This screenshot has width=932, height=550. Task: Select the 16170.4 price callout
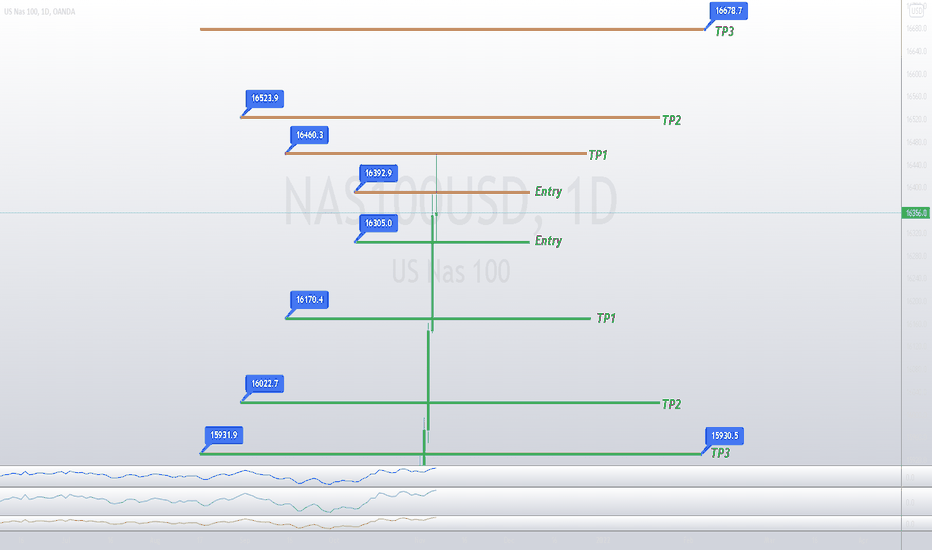pyautogui.click(x=309, y=300)
